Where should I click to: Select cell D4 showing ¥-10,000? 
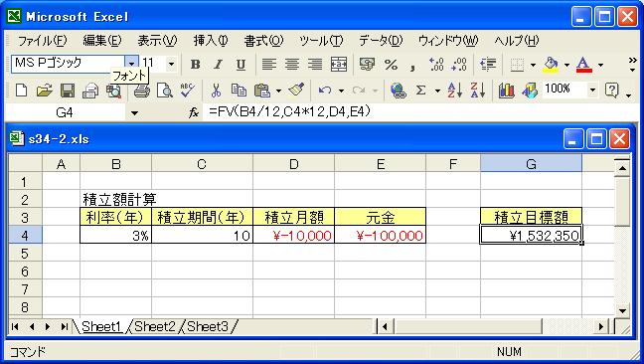click(x=293, y=236)
